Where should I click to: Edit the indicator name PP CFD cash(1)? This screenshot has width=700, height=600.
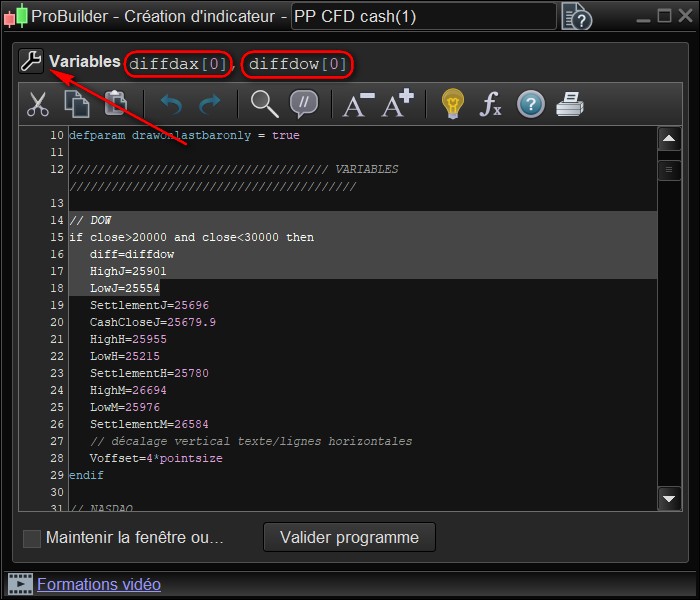(x=423, y=17)
